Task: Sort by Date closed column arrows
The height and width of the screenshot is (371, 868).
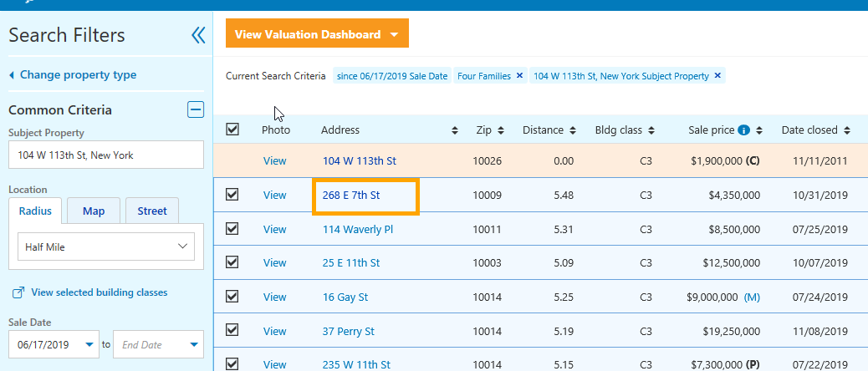Action: pos(847,130)
